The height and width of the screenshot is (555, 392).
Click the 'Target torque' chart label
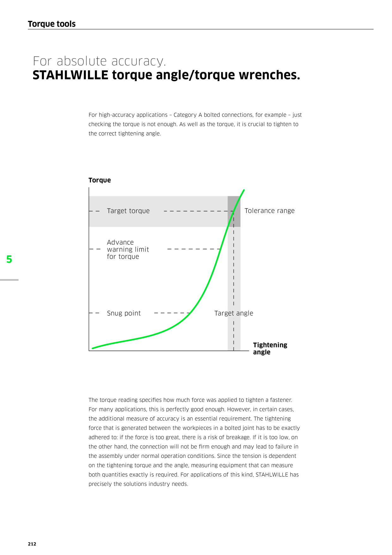click(128, 211)
